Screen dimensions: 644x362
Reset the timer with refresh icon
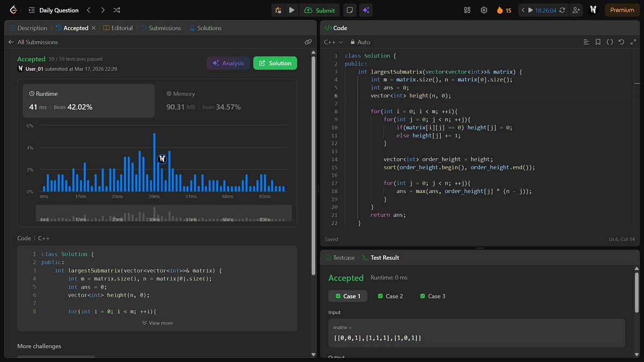click(562, 10)
